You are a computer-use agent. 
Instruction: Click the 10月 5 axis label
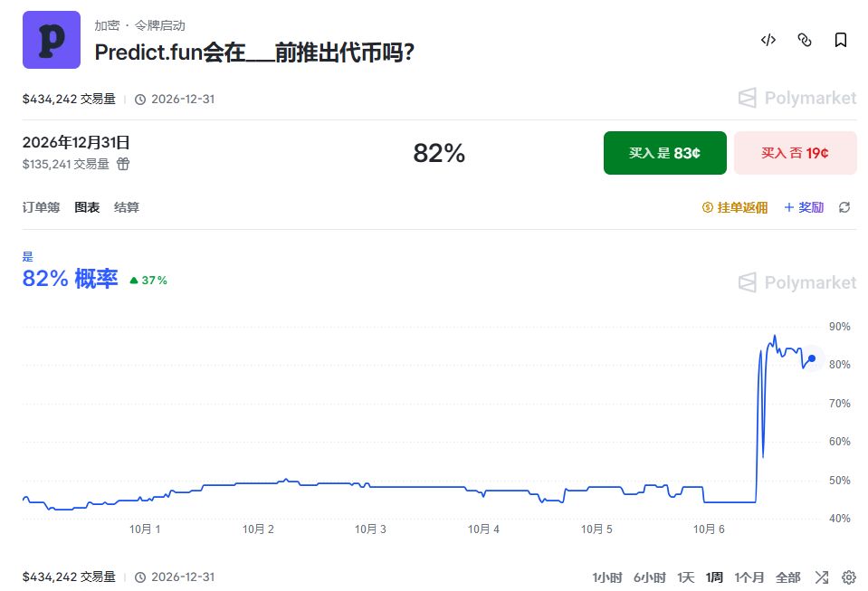pos(596,529)
